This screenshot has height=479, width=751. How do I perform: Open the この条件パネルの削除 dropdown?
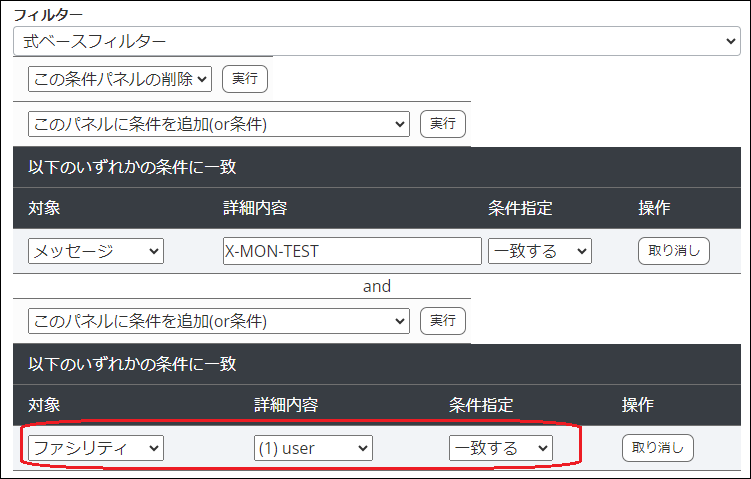120,78
